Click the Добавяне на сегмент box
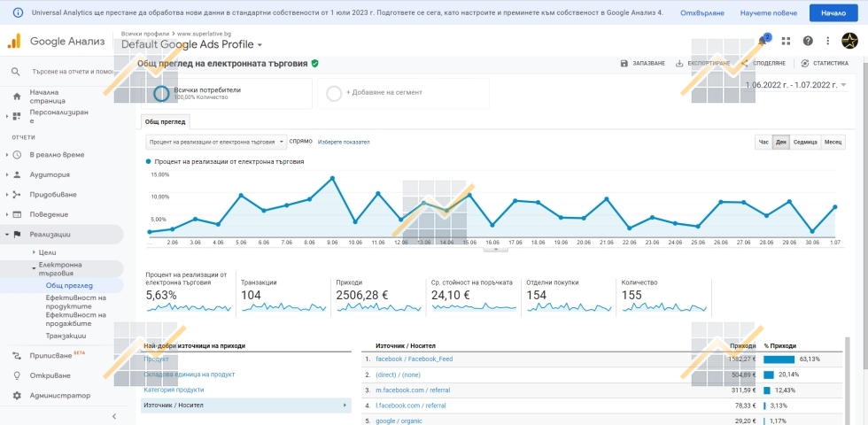 point(403,93)
